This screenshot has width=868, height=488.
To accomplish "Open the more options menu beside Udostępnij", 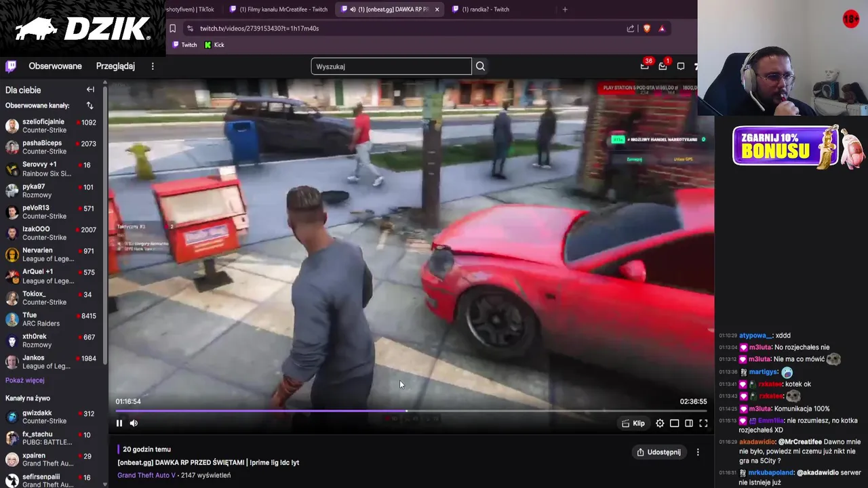I will pyautogui.click(x=698, y=452).
